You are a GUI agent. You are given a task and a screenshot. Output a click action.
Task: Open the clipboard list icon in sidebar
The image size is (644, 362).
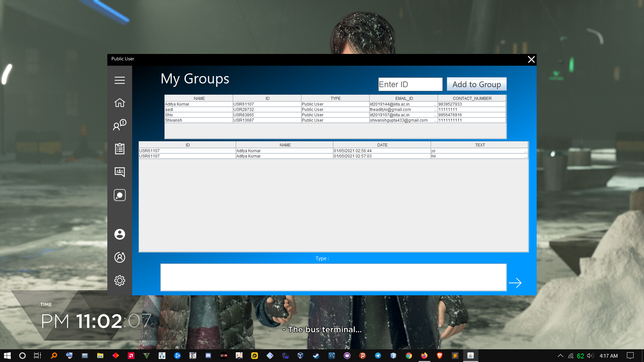pos(119,148)
